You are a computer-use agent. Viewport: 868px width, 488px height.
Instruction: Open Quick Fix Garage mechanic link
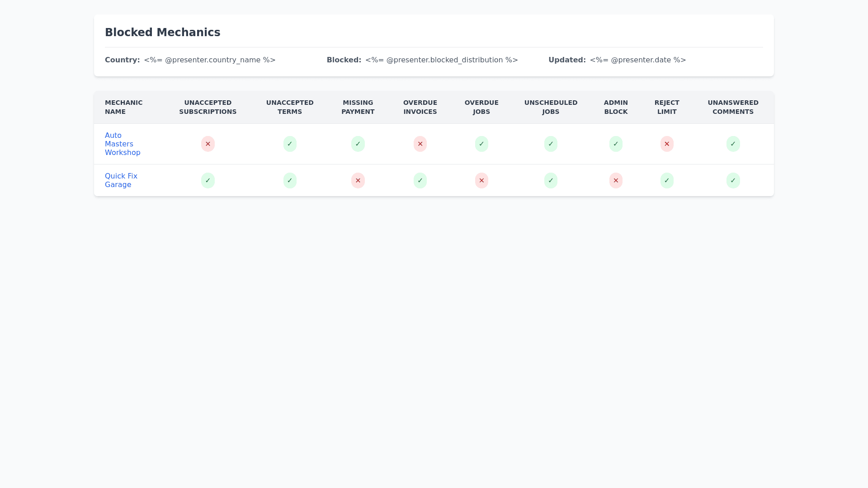(x=121, y=180)
